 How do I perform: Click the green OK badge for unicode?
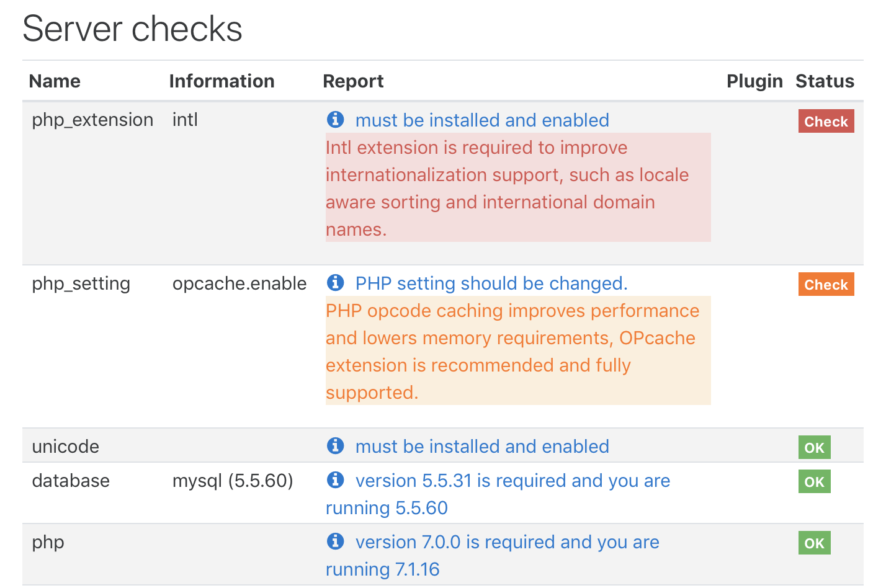[814, 447]
